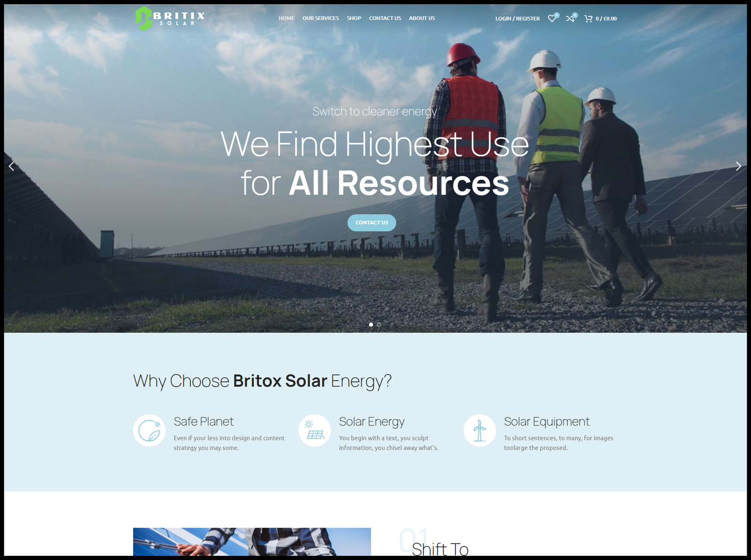Viewport: 751px width, 560px height.
Task: Open the About Us menu item
Action: click(422, 18)
